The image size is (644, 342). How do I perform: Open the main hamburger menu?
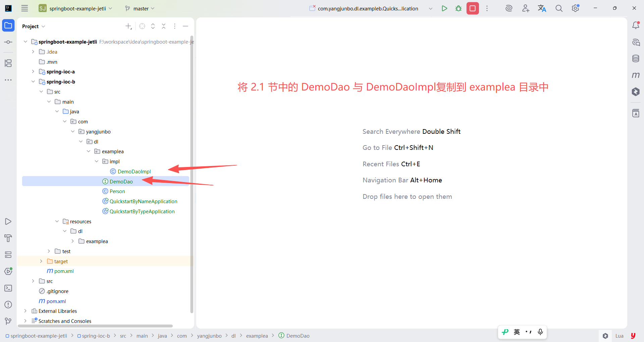tap(24, 8)
